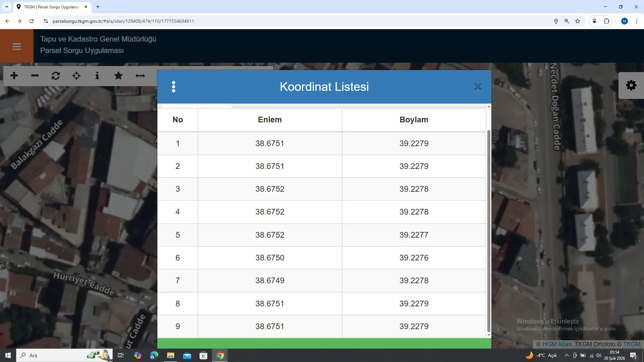Click the scrollbar down arrow in dialog
This screenshot has height=362, width=644.
click(x=489, y=335)
